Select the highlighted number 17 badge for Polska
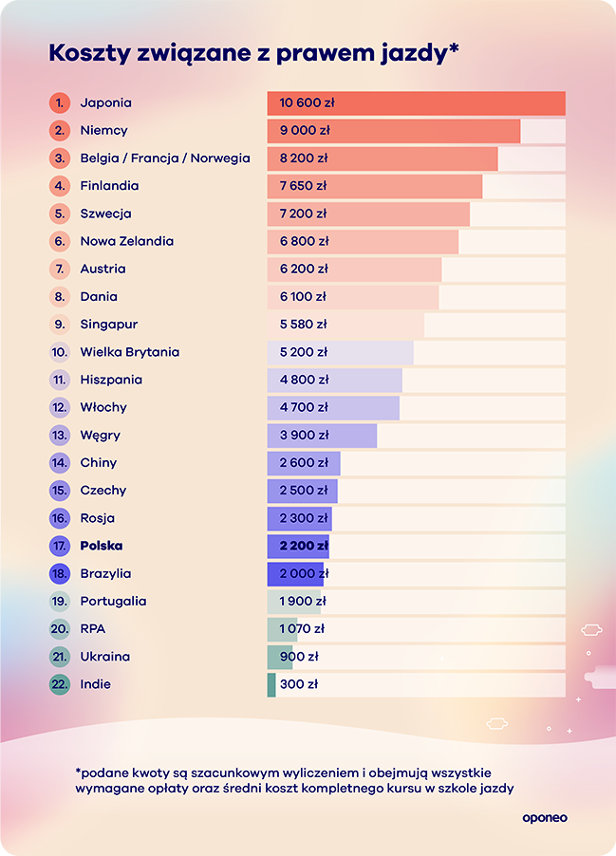The image size is (616, 856). (x=60, y=547)
